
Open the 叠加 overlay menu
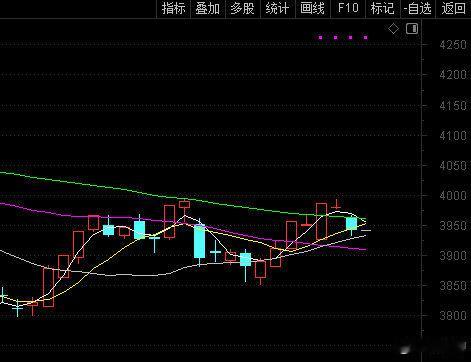coord(208,8)
